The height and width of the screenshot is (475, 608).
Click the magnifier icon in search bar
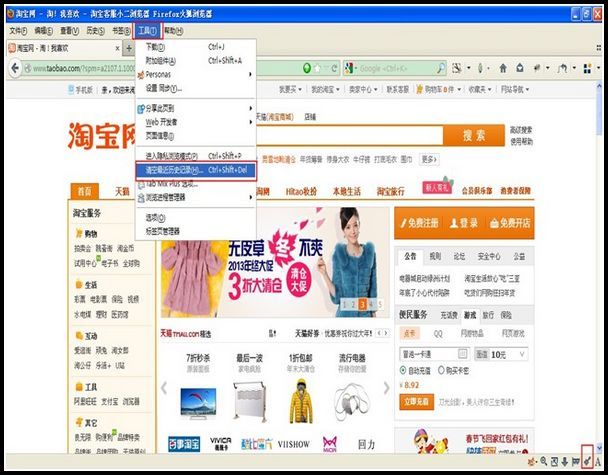point(441,69)
